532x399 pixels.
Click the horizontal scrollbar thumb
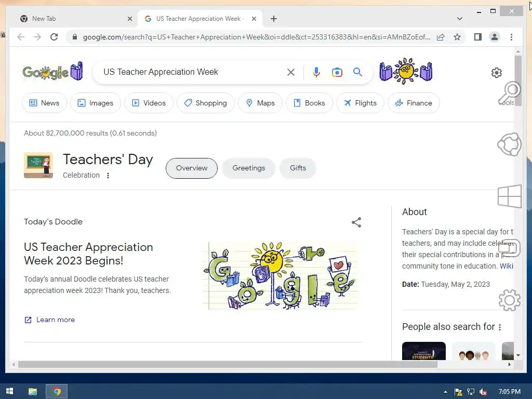tap(228, 364)
